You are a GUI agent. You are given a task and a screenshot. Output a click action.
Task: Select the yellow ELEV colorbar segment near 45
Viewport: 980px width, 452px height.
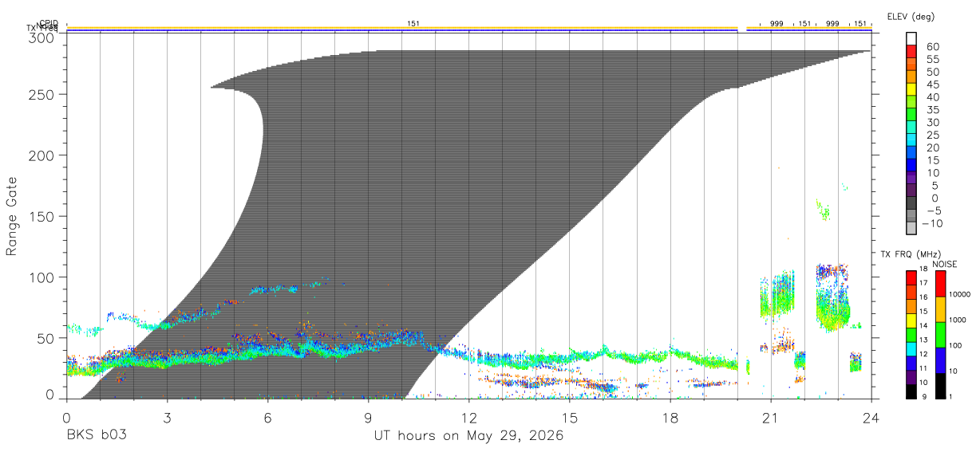coord(911,89)
